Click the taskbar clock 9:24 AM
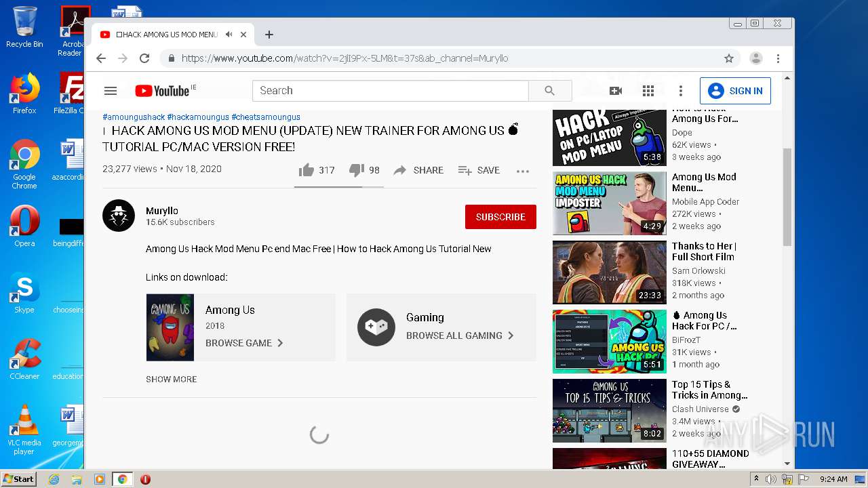Screen dimensions: 868x488 [x=833, y=479]
